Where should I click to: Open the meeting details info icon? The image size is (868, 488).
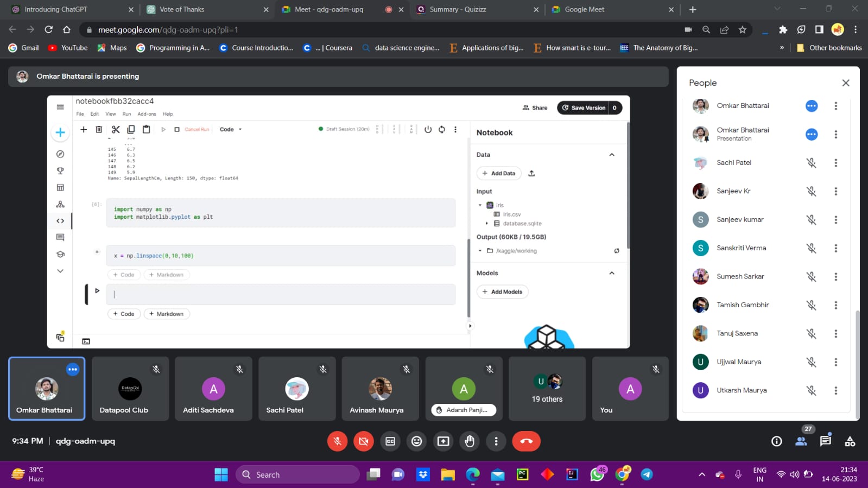coord(777,441)
